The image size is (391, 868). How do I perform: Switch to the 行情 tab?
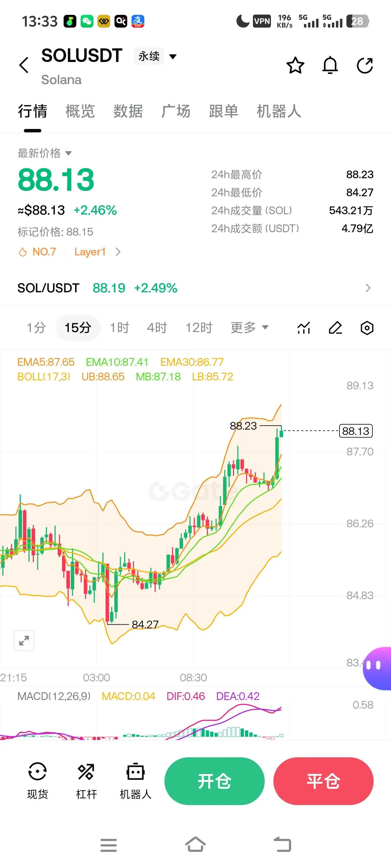(x=32, y=111)
